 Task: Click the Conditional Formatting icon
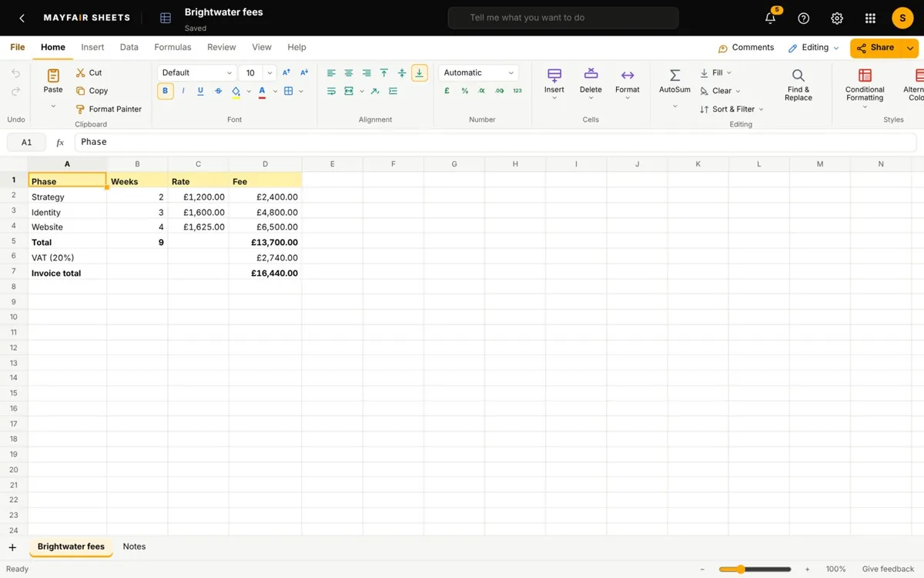865,76
